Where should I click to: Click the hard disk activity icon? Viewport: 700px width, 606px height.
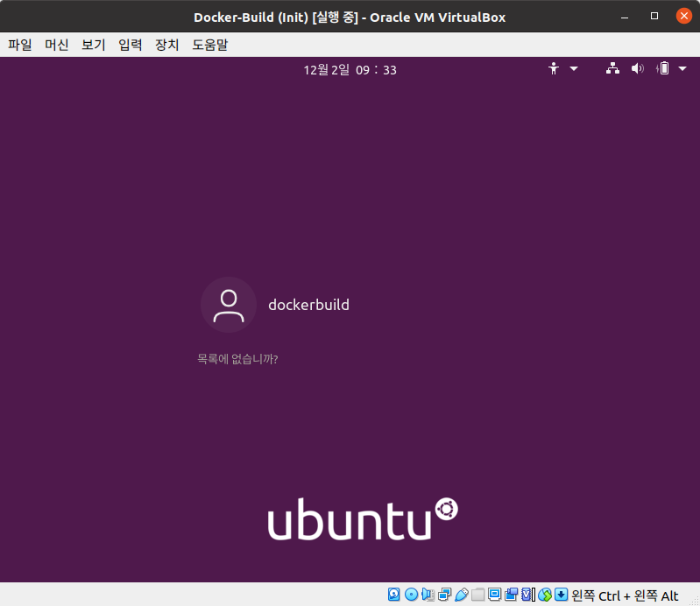coord(393,595)
